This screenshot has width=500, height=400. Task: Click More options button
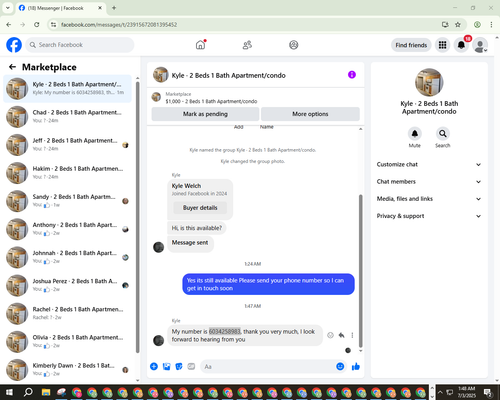[310, 114]
